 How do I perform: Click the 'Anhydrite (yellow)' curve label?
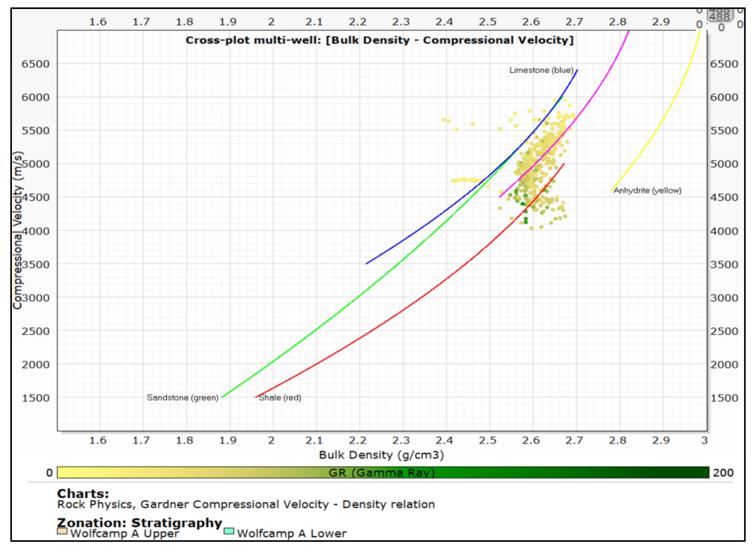(x=647, y=190)
